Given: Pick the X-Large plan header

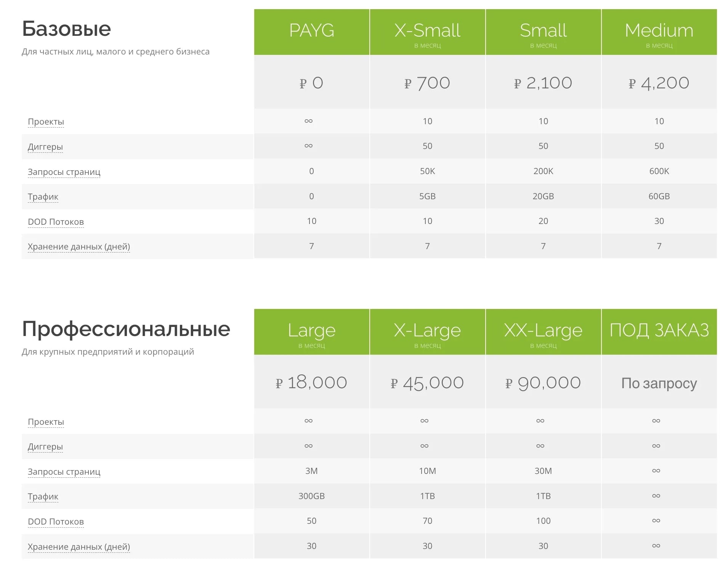Looking at the screenshot, I should click(427, 332).
